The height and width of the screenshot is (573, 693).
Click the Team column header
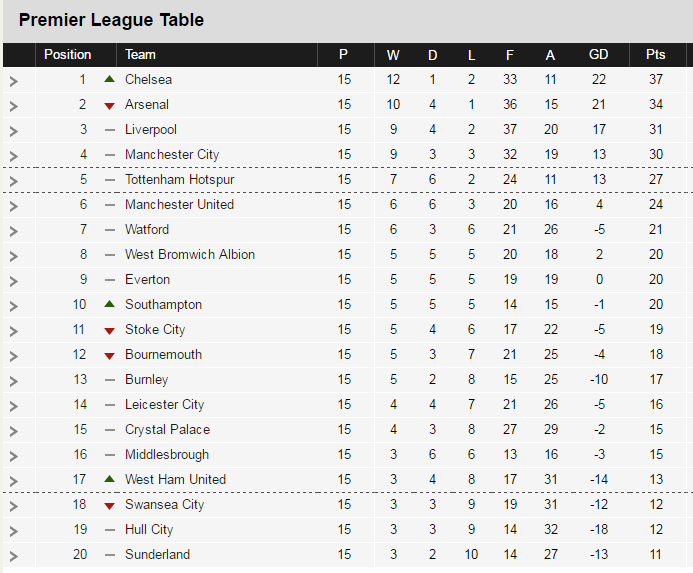[140, 55]
